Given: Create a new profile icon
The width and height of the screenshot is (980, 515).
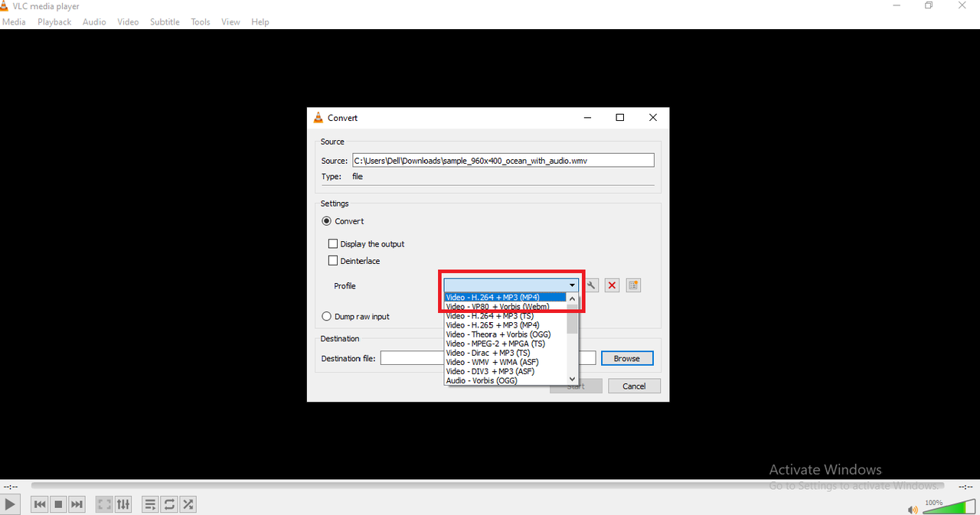Looking at the screenshot, I should [x=633, y=285].
